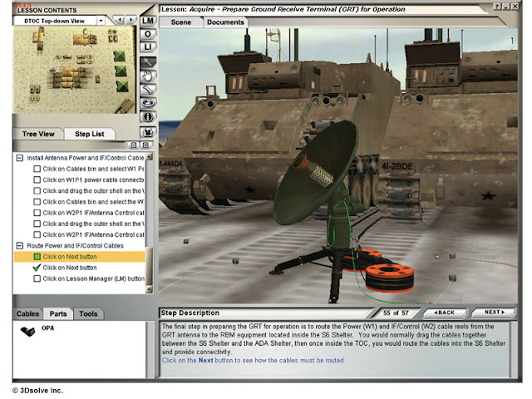Check the 'Click on Lesson Manager (LM) button' step
Image resolution: width=532 pixels, height=399 pixels.
click(37, 278)
